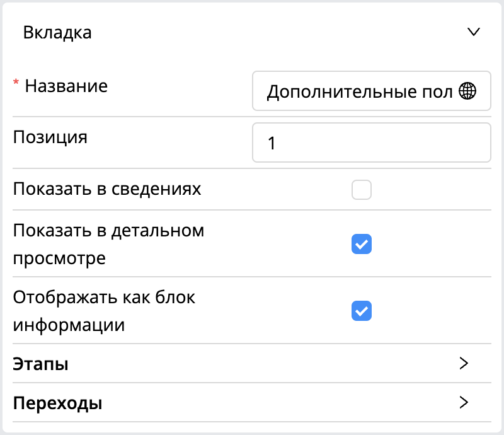Click the Название field label

pos(66,86)
